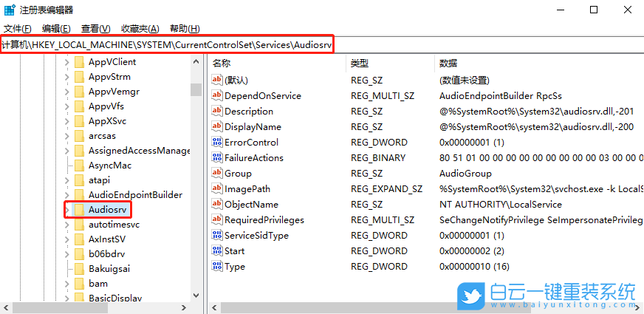Expand the AssignedAccessManager tree node
The image size is (644, 314).
coord(67,151)
